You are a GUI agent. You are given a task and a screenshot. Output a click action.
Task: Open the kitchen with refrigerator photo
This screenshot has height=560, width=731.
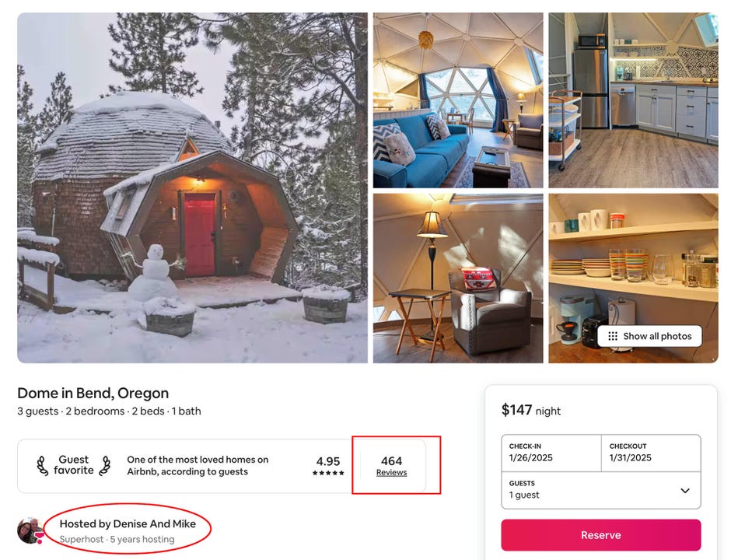point(633,100)
